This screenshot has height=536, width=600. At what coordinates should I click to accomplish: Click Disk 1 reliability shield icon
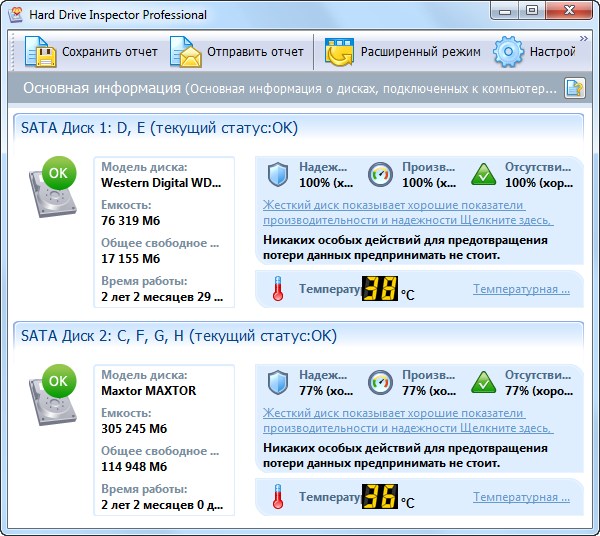277,174
